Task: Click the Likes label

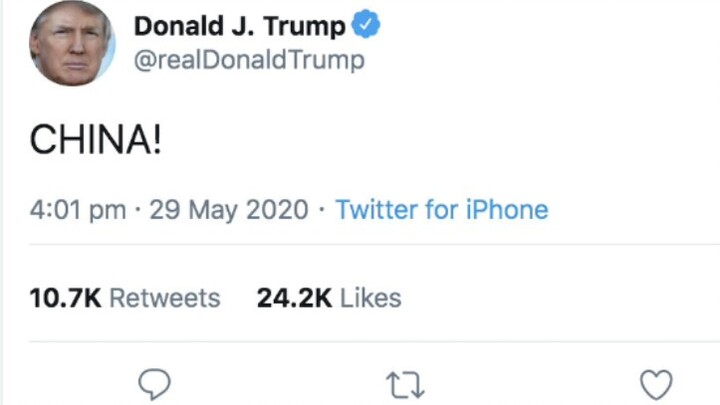Action: 370,298
